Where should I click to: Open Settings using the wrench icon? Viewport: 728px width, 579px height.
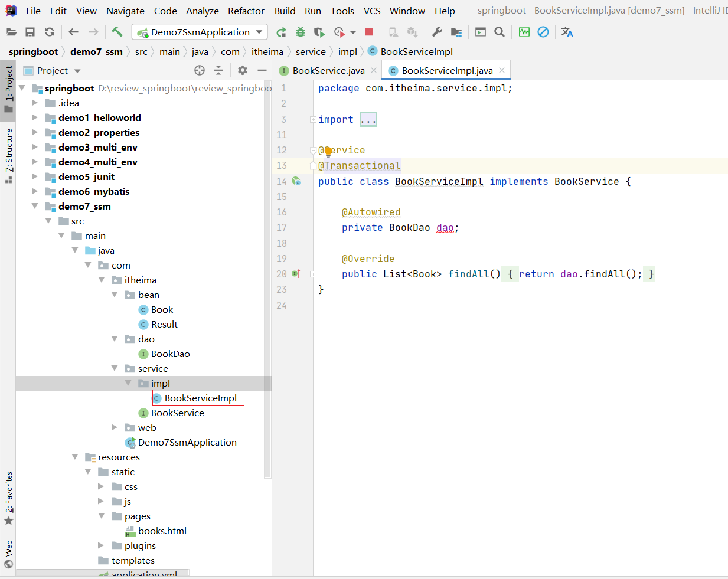click(x=437, y=32)
